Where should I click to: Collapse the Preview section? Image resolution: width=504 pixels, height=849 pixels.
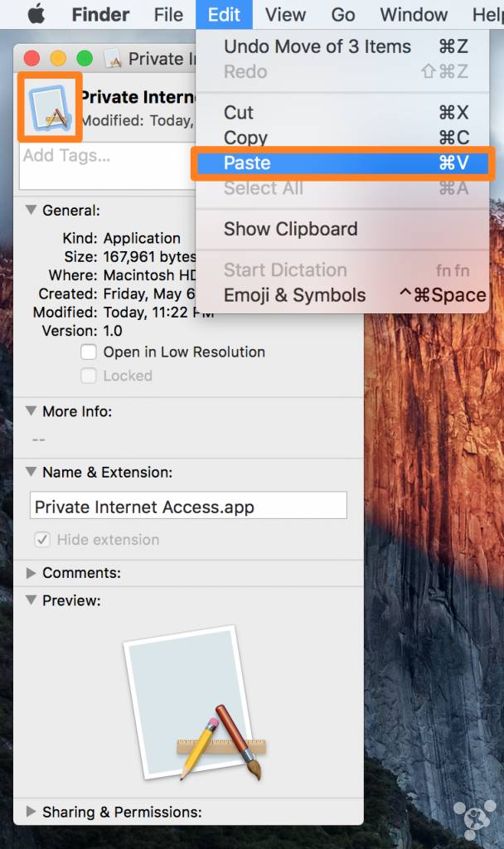(x=31, y=600)
